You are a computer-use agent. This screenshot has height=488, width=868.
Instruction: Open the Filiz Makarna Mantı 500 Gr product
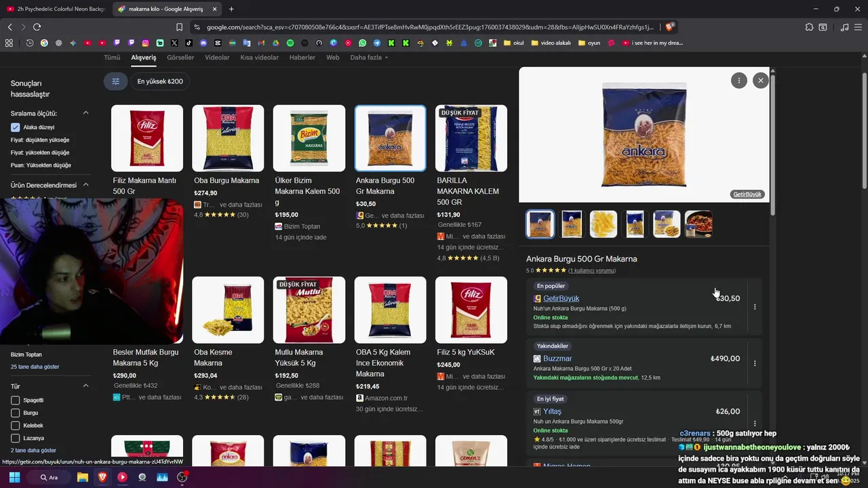pyautogui.click(x=147, y=150)
